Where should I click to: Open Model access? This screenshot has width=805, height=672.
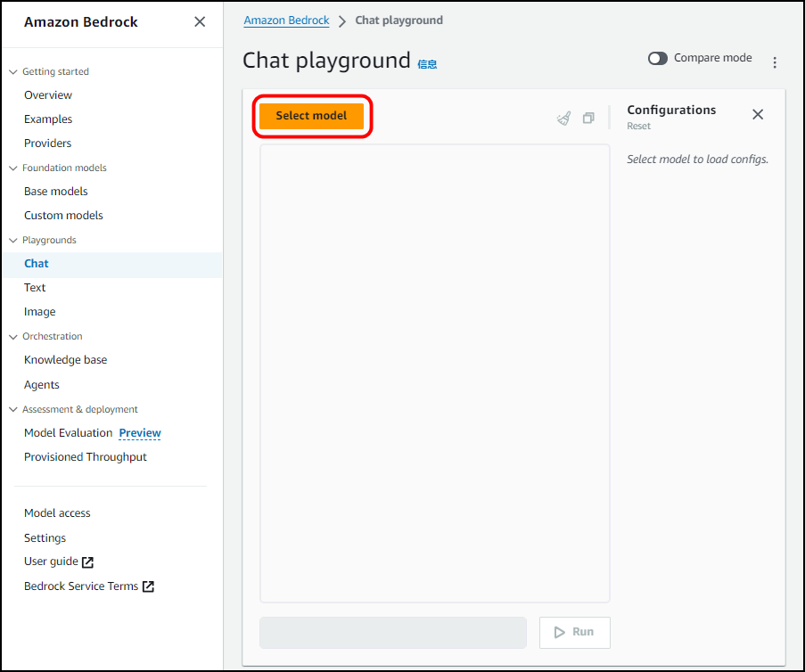pos(57,512)
